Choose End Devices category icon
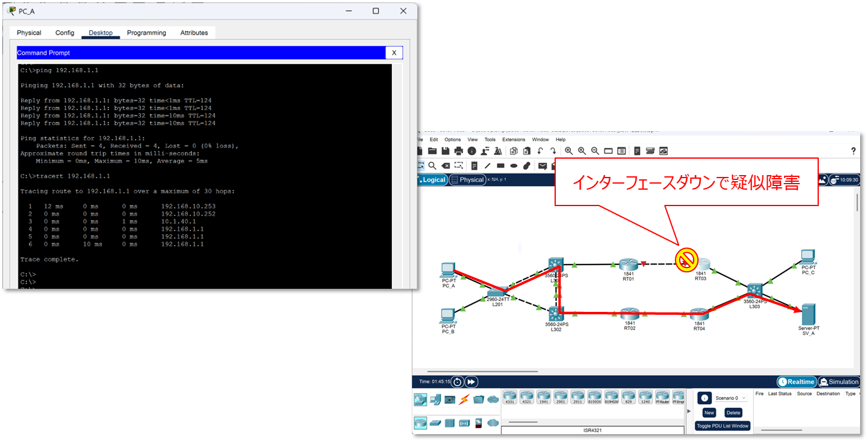 coord(436,399)
